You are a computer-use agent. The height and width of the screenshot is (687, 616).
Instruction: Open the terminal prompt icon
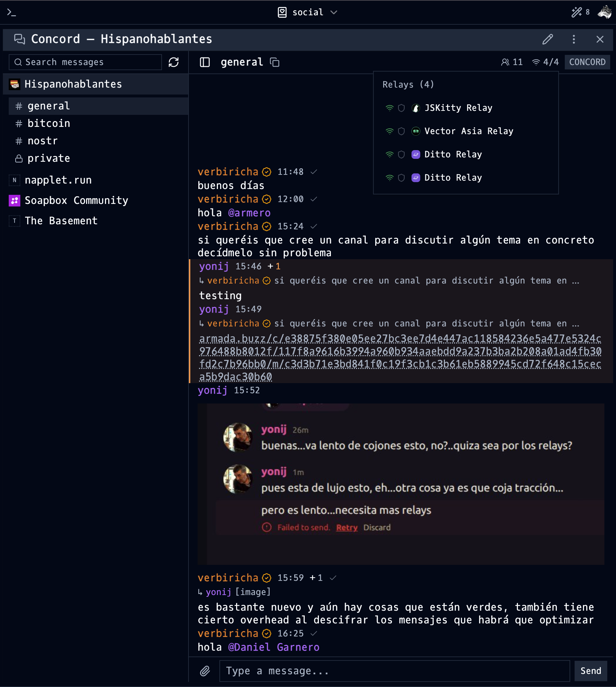tap(12, 13)
